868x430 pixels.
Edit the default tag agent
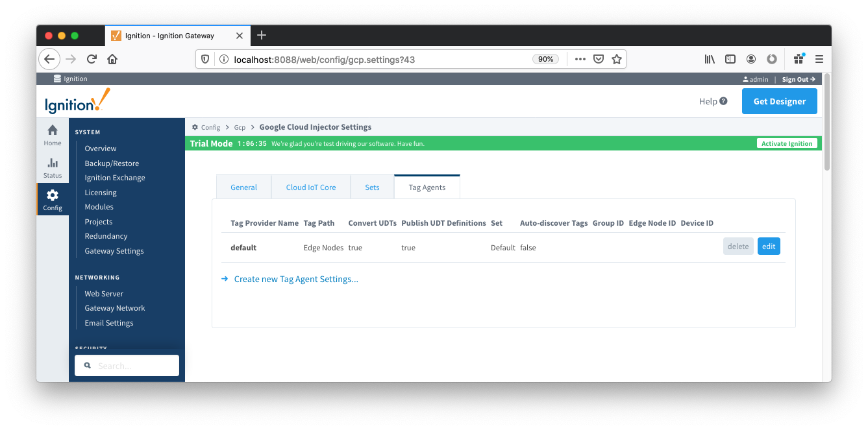(769, 246)
